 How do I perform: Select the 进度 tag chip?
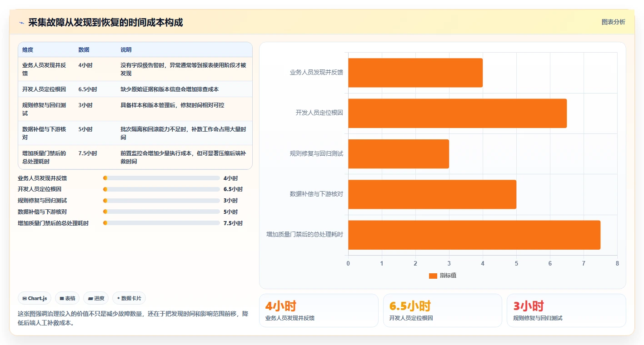click(96, 298)
